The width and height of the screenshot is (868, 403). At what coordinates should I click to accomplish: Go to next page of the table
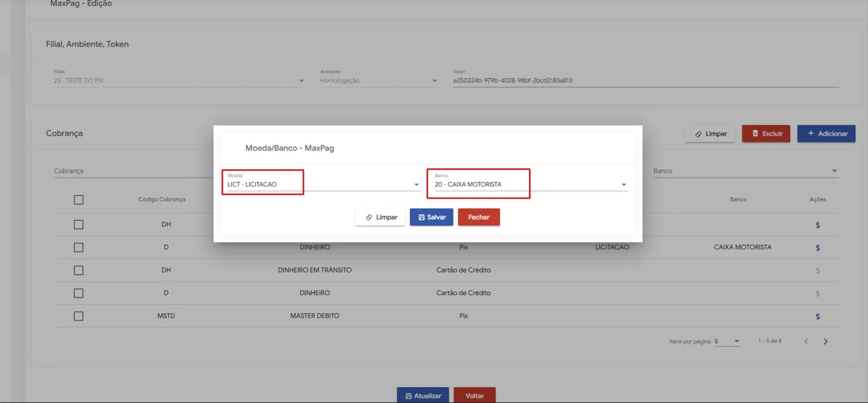(825, 342)
